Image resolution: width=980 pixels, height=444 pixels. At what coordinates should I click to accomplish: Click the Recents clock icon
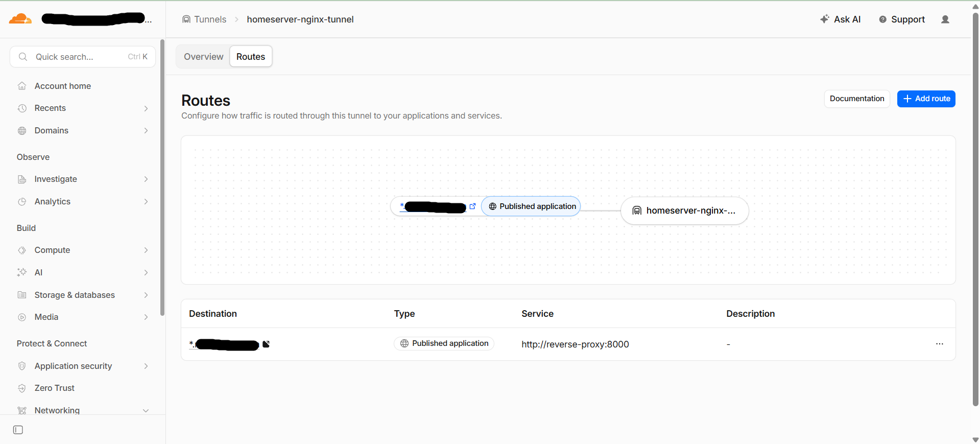22,108
